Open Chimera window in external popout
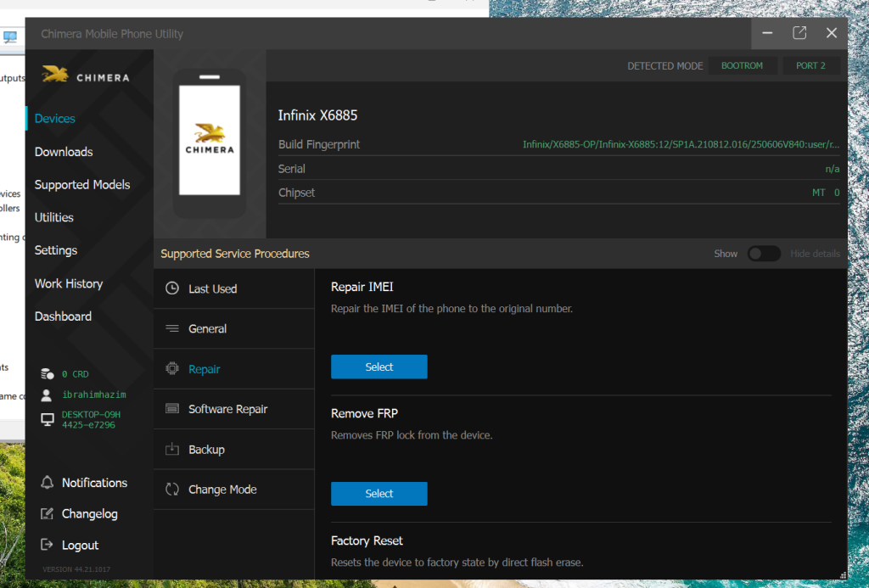 [799, 33]
